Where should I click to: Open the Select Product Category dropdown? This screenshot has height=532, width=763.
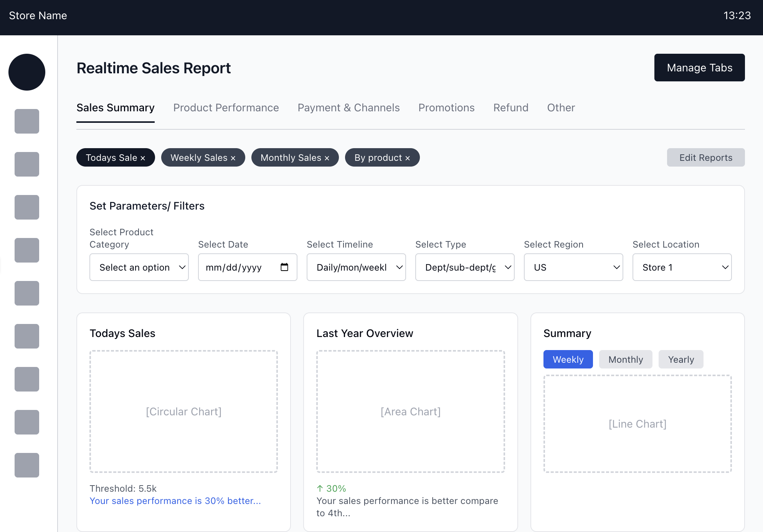[139, 267]
